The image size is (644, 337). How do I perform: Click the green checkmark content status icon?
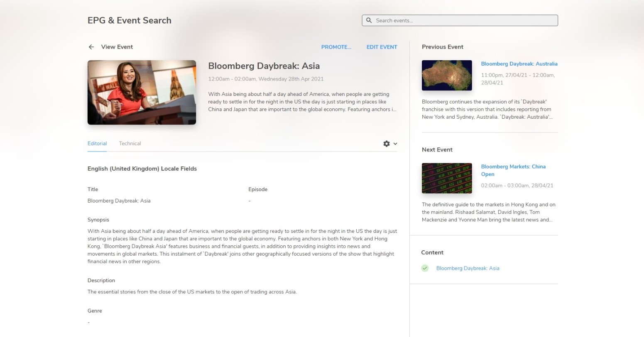(425, 268)
